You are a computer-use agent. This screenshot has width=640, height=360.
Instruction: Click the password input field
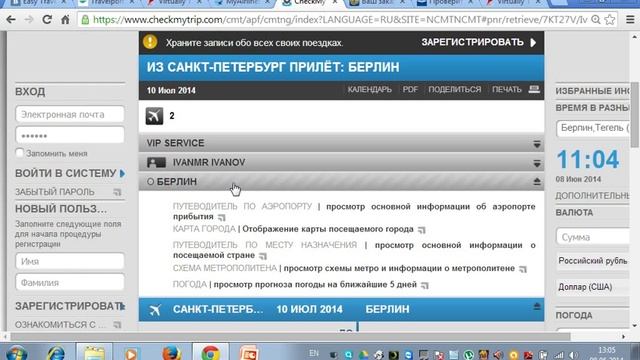click(x=70, y=136)
